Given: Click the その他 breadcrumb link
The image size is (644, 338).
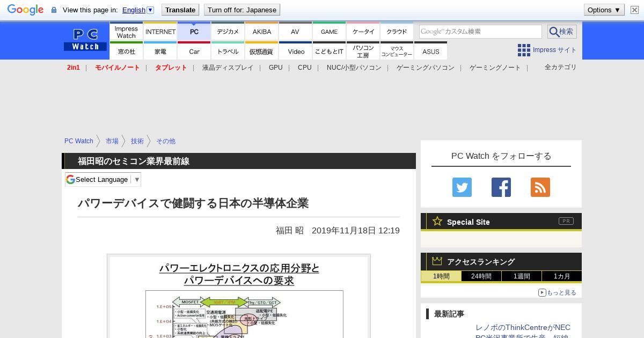Looking at the screenshot, I should tap(166, 141).
